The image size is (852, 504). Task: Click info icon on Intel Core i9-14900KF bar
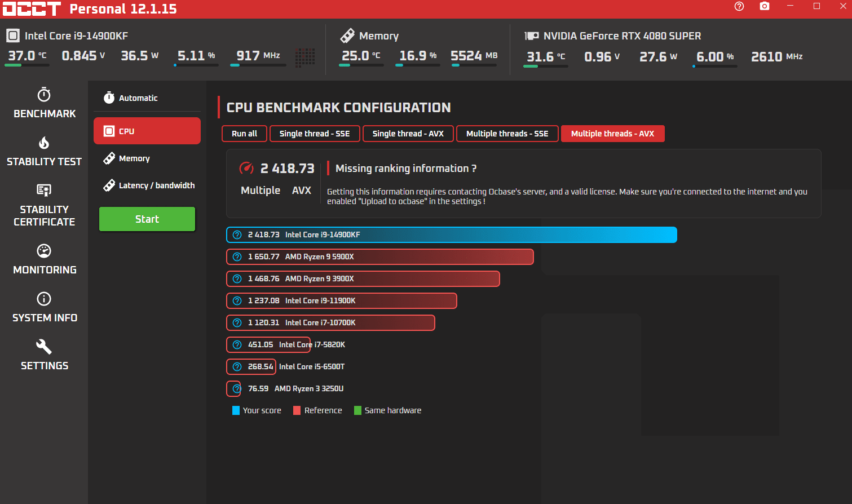237,235
